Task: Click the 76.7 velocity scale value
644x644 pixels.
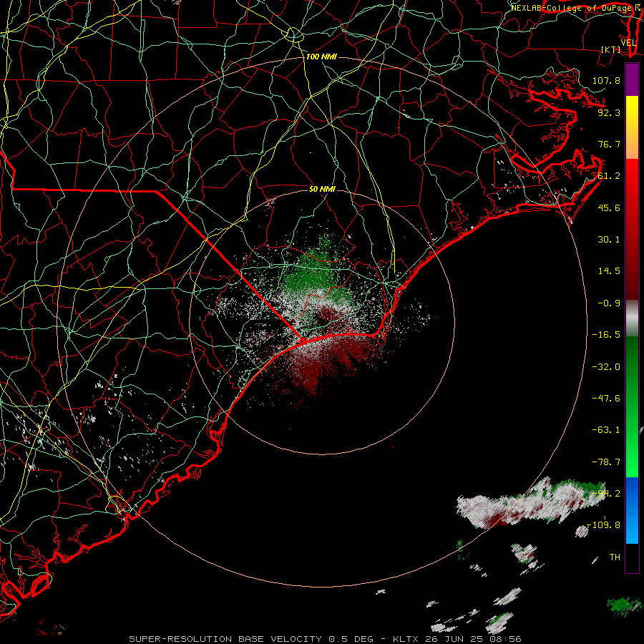Action: coord(609,144)
